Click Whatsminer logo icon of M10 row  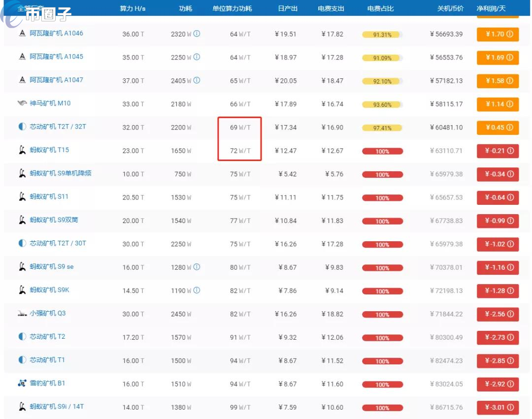point(22,103)
